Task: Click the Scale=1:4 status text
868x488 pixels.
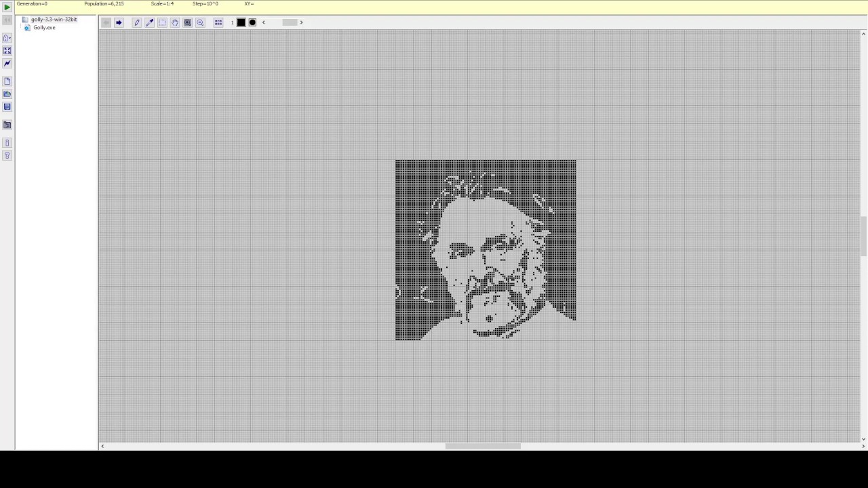Action: coord(162,4)
